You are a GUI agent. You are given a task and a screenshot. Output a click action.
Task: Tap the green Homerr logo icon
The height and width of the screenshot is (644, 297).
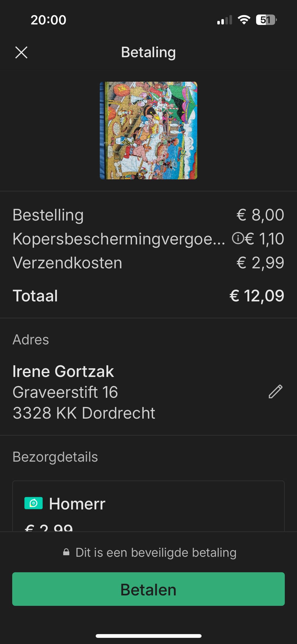(x=34, y=503)
